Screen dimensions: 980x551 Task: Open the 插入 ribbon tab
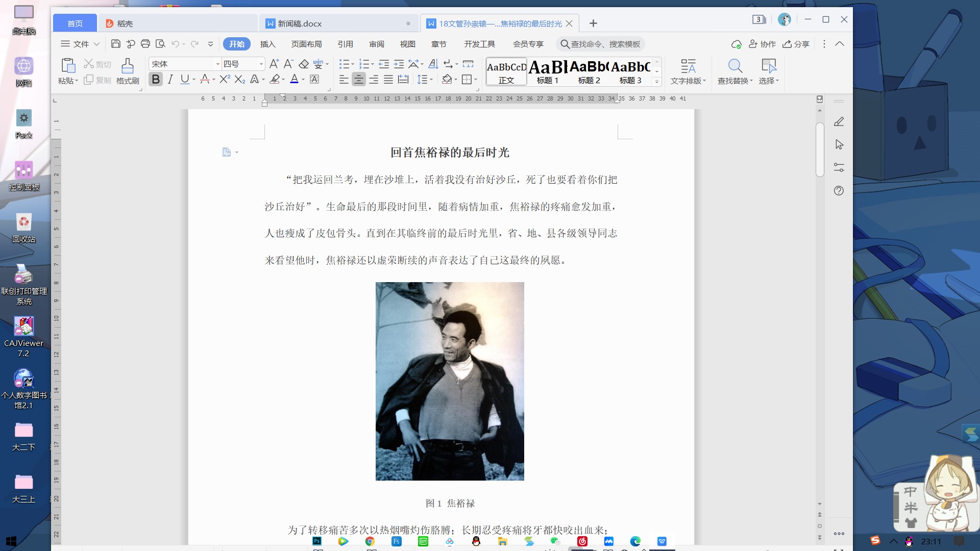point(267,44)
